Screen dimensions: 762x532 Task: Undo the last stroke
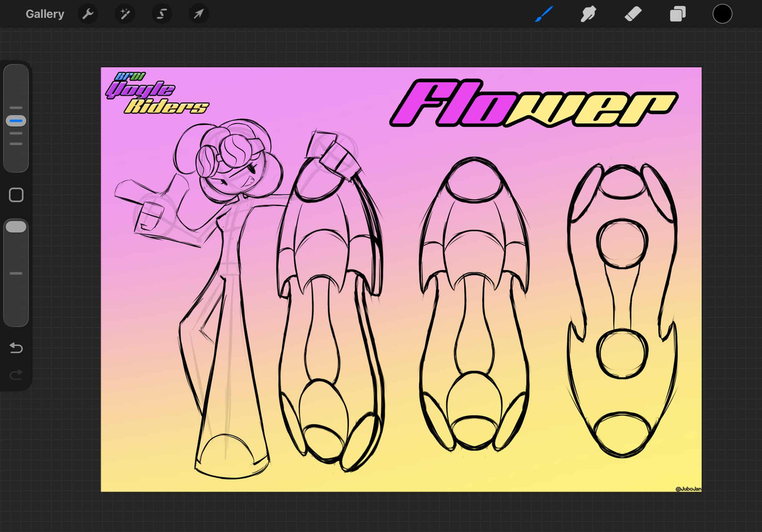coord(16,348)
